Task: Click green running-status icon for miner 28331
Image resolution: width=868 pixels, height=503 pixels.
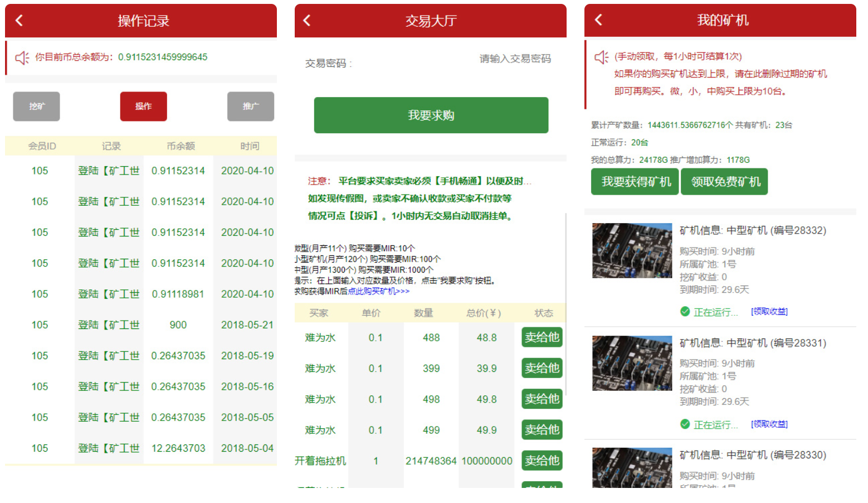Action: coord(685,424)
